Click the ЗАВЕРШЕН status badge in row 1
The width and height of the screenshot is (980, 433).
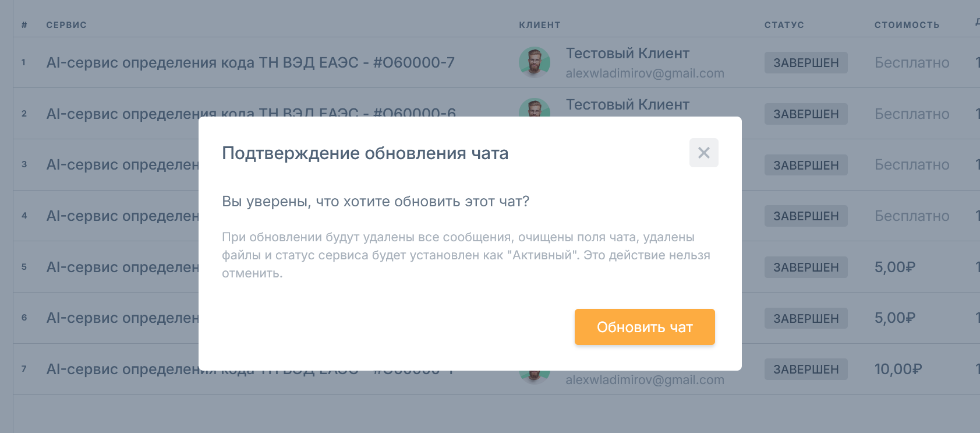click(x=805, y=63)
